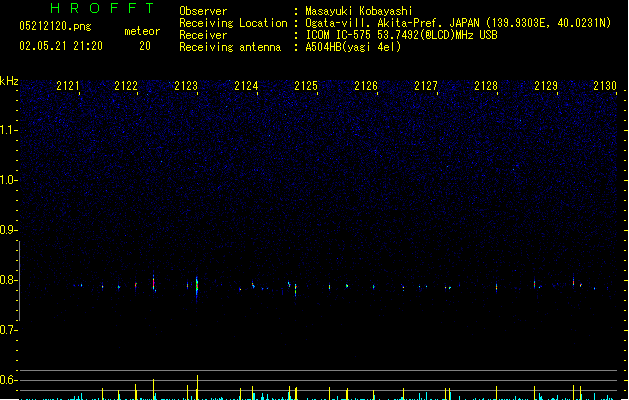The width and height of the screenshot is (629, 400).
Task: Click the 2121 time marker
Action: point(68,86)
